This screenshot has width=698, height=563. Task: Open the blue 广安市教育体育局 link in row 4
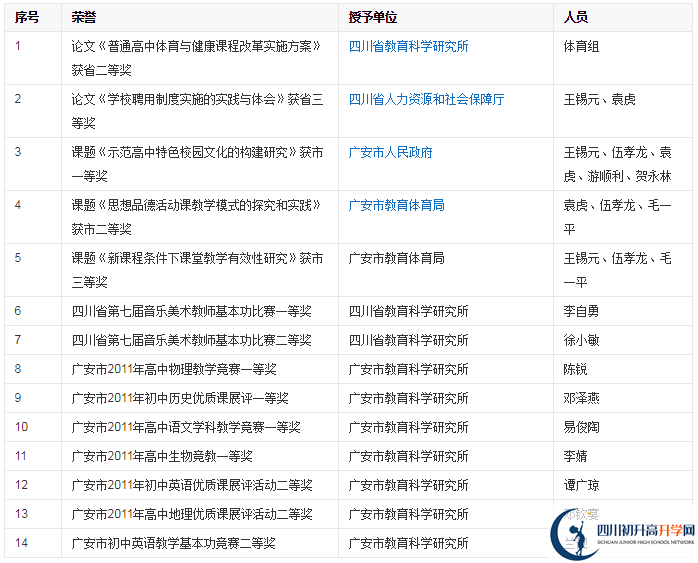point(396,205)
